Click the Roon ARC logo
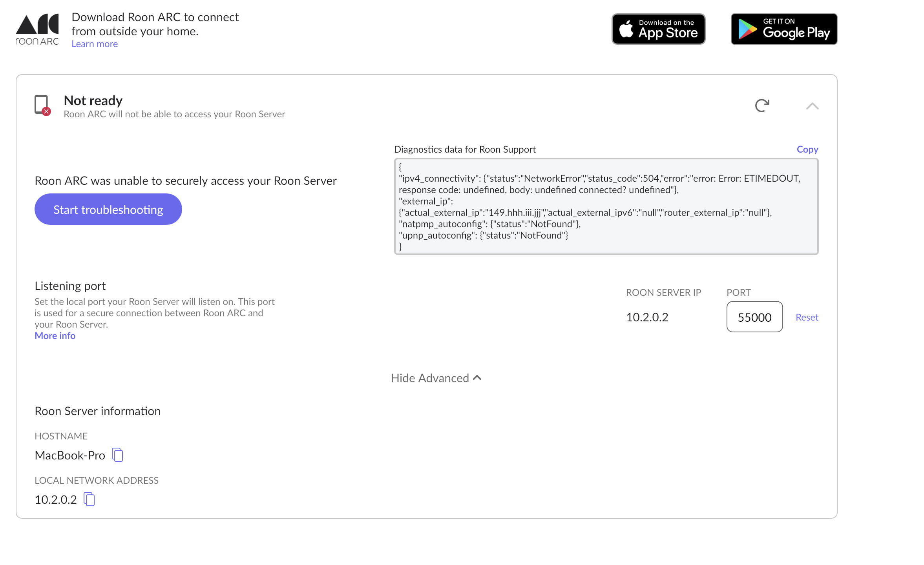The image size is (924, 565). click(37, 29)
